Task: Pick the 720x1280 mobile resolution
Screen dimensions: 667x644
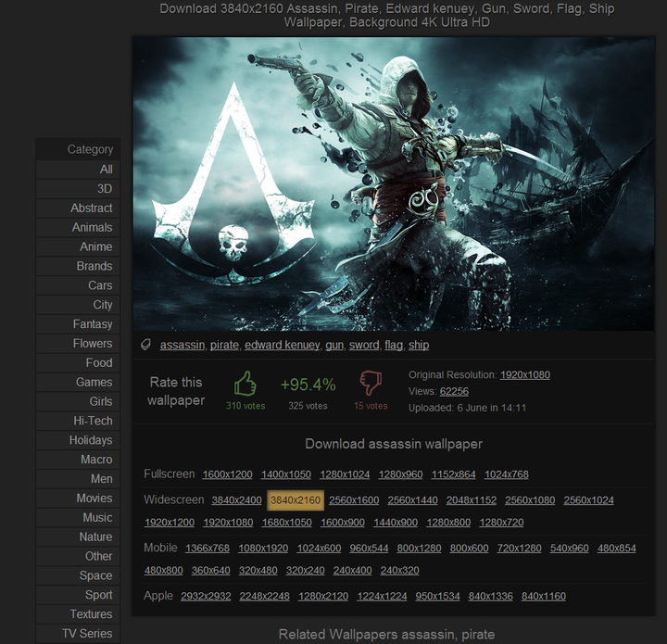Action: point(519,549)
